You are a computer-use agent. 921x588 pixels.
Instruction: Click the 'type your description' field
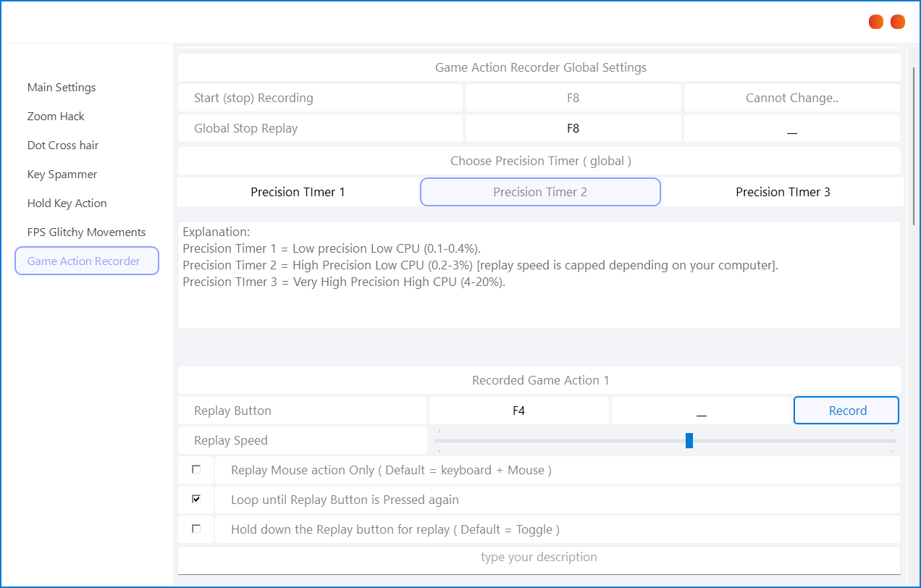click(x=539, y=558)
